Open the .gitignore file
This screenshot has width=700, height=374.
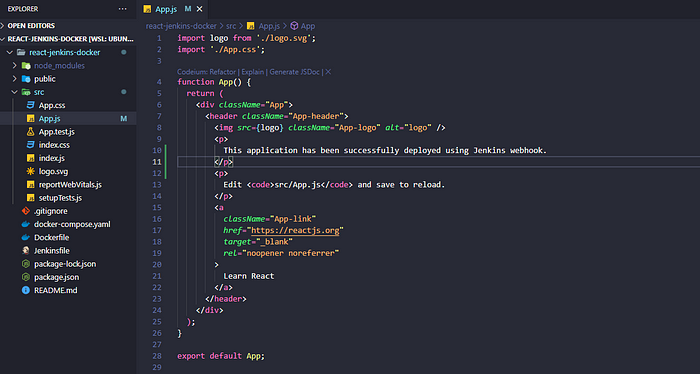tap(50, 211)
